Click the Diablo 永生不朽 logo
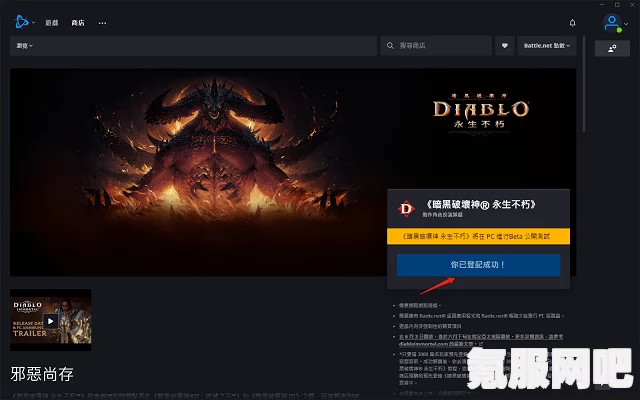Viewport: 640px width, 400px height. 481,112
